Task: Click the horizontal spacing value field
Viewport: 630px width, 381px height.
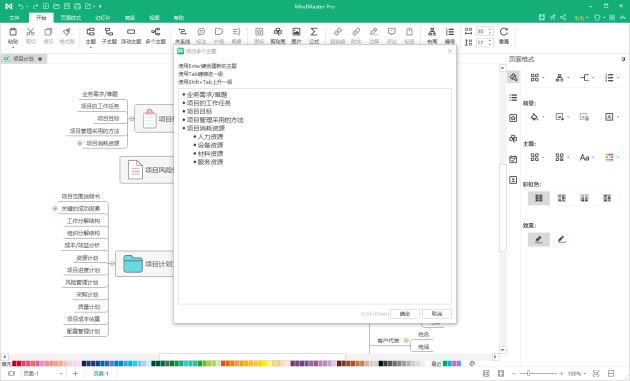Action: coord(484,31)
